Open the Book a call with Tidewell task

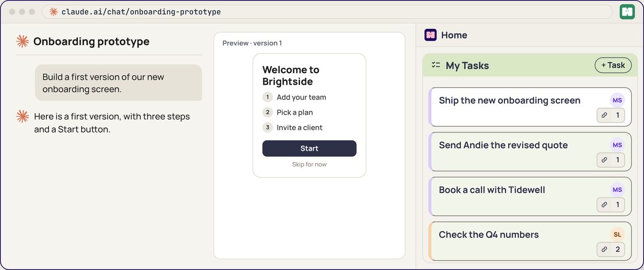tap(530, 197)
